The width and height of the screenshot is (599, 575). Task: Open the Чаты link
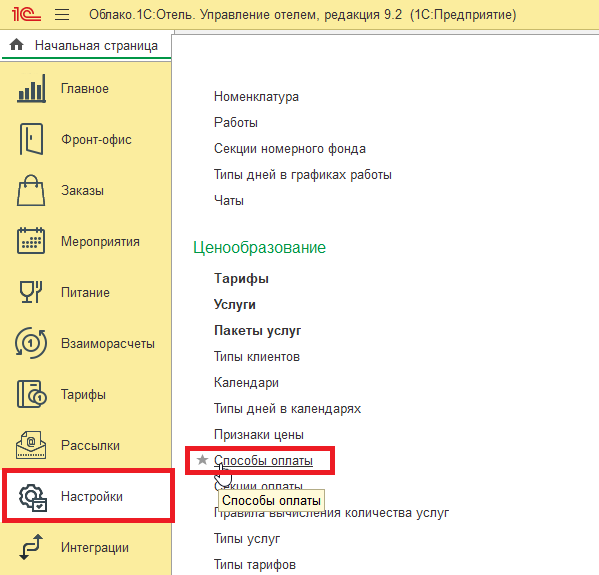pyautogui.click(x=228, y=201)
